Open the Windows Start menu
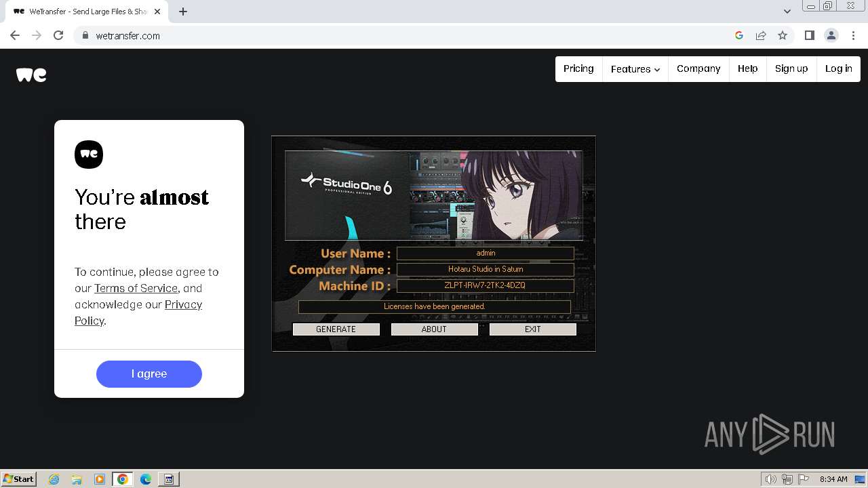 (19, 479)
